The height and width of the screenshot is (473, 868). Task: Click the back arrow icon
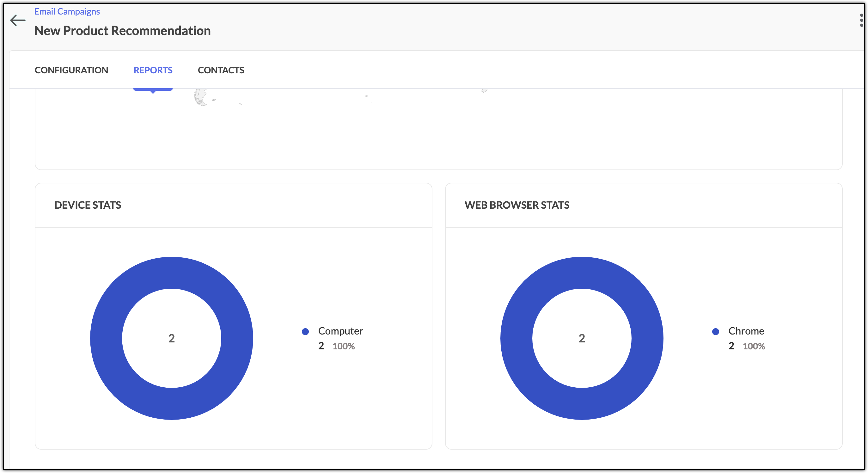(x=18, y=20)
